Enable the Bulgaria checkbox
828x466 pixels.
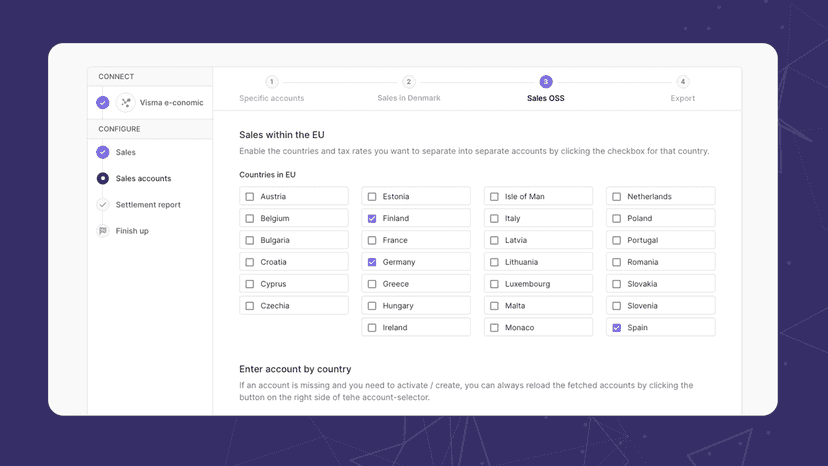[x=250, y=240]
